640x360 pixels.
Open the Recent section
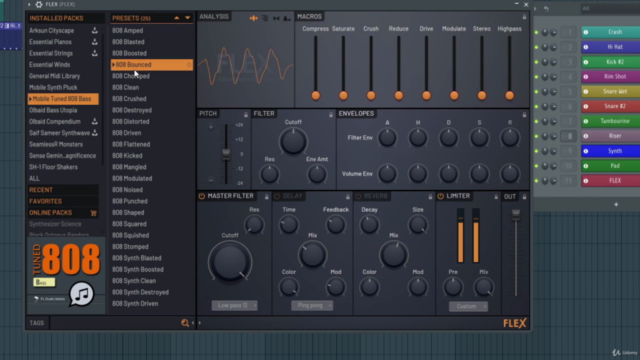tap(63, 190)
